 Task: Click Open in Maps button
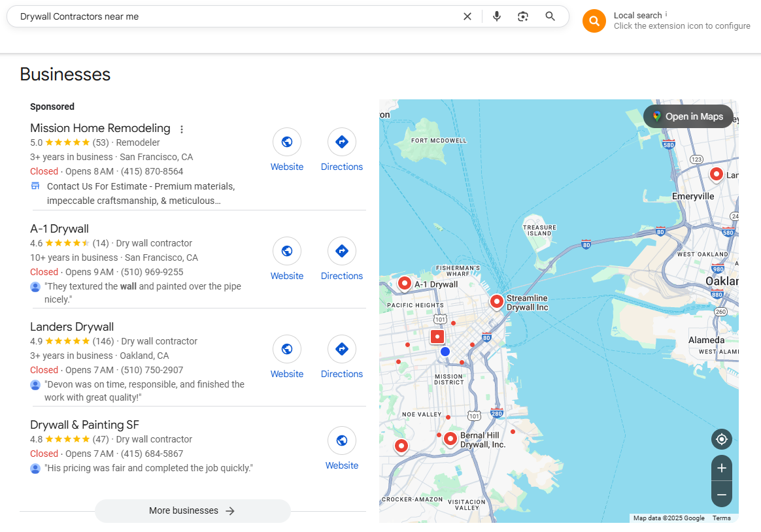[687, 116]
